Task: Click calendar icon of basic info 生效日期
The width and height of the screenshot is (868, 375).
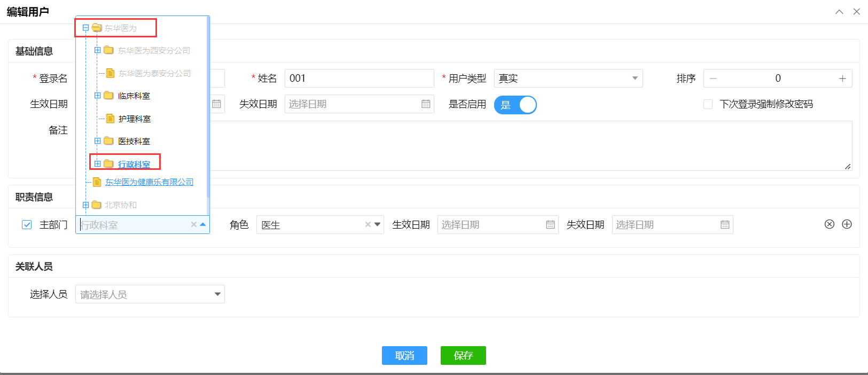Action: [x=216, y=104]
